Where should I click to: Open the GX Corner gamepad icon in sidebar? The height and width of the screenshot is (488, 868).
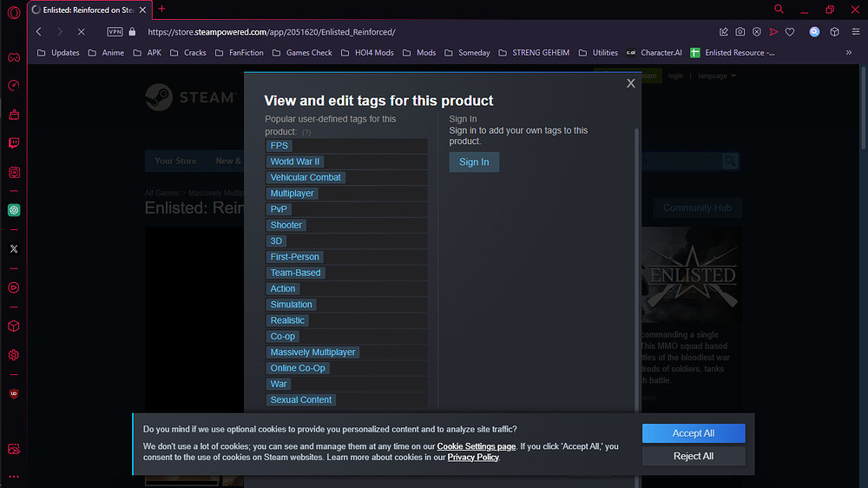tap(14, 57)
